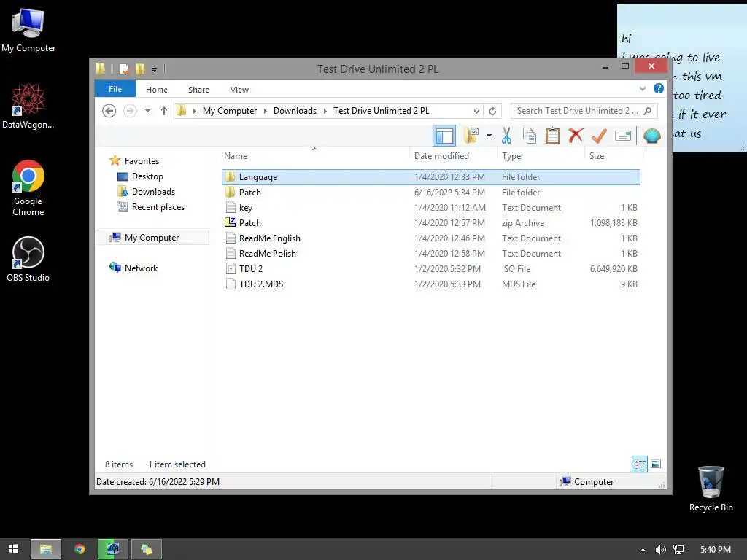The image size is (747, 560).
Task: Click Downloads in the address path
Action: (295, 111)
